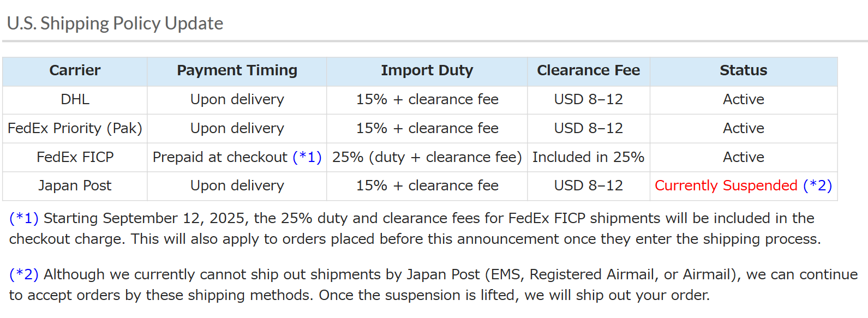The image size is (868, 318).
Task: Click the Clearance Fee column header
Action: point(588,70)
